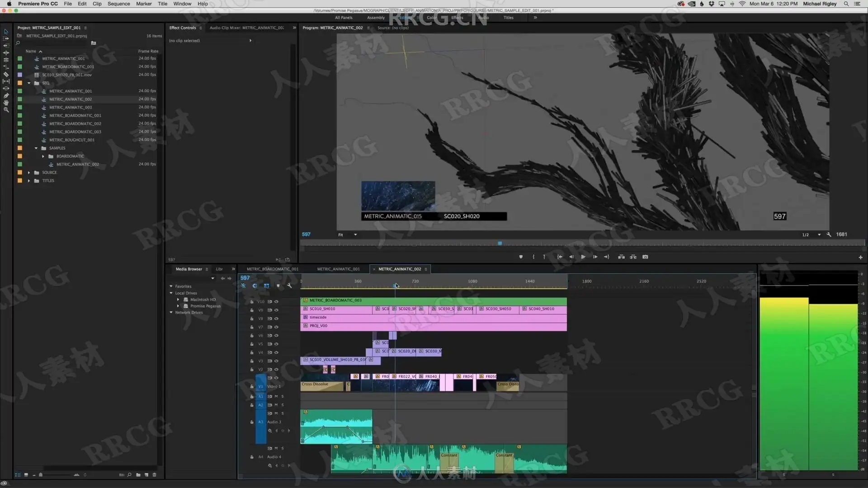Image resolution: width=868 pixels, height=488 pixels.
Task: Open timeline display settings wrench
Action: 289,286
